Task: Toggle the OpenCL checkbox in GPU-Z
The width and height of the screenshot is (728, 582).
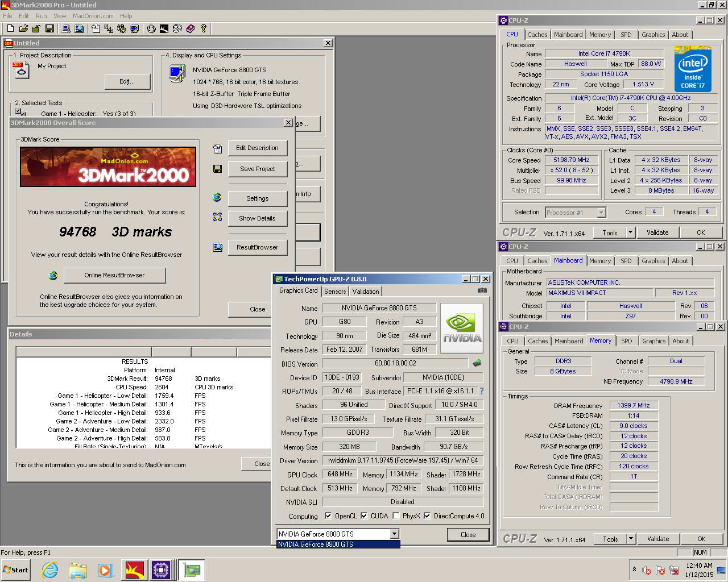Action: tap(328, 516)
